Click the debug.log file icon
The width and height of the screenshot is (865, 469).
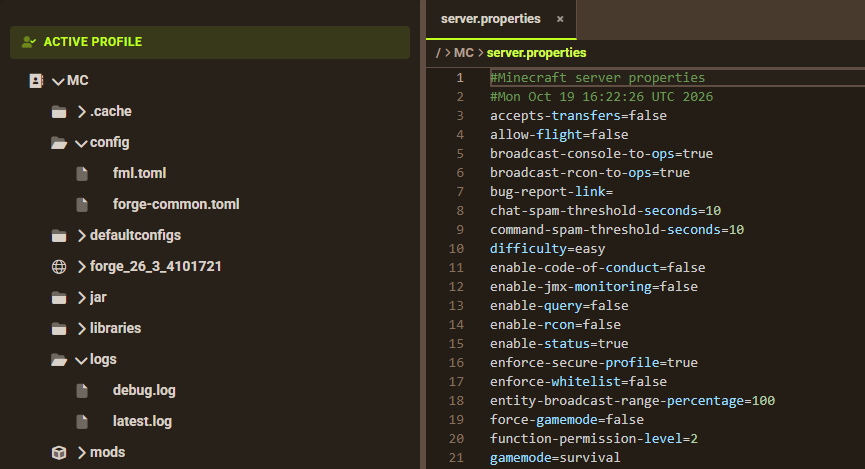(82, 391)
